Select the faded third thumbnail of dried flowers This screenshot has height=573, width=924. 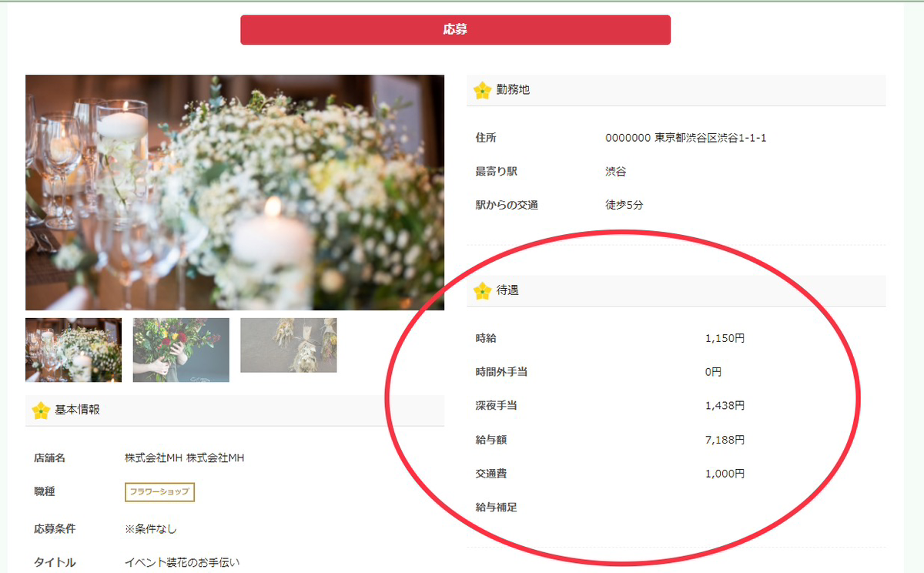coord(288,345)
